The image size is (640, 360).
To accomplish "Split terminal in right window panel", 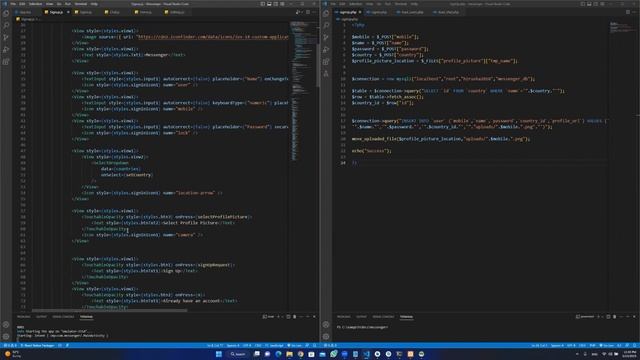I will [x=608, y=317].
